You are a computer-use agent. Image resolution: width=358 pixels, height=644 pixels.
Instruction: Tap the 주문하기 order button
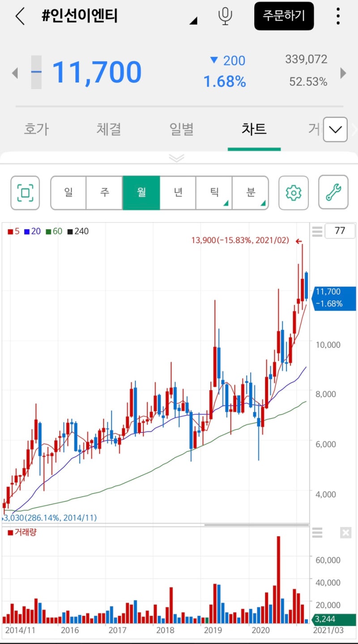tap(284, 16)
